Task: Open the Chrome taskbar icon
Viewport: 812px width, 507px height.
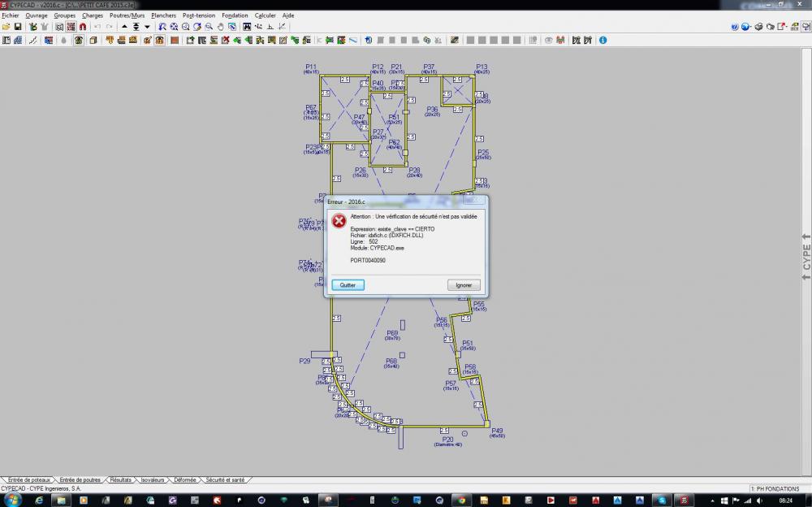Action: click(461, 500)
